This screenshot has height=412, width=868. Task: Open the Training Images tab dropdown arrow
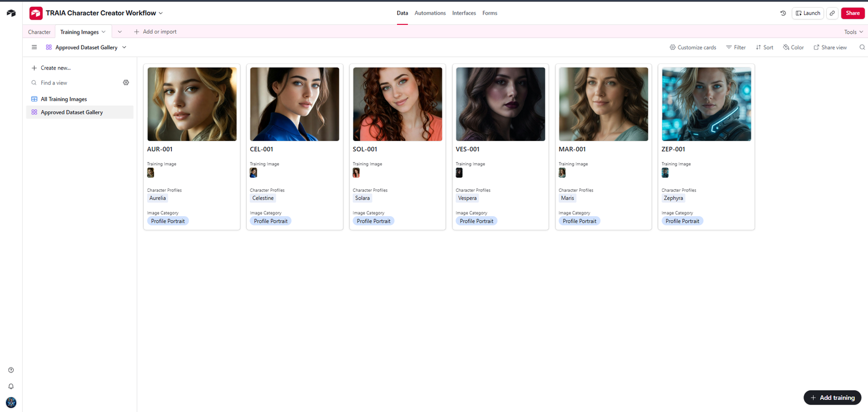tap(104, 32)
